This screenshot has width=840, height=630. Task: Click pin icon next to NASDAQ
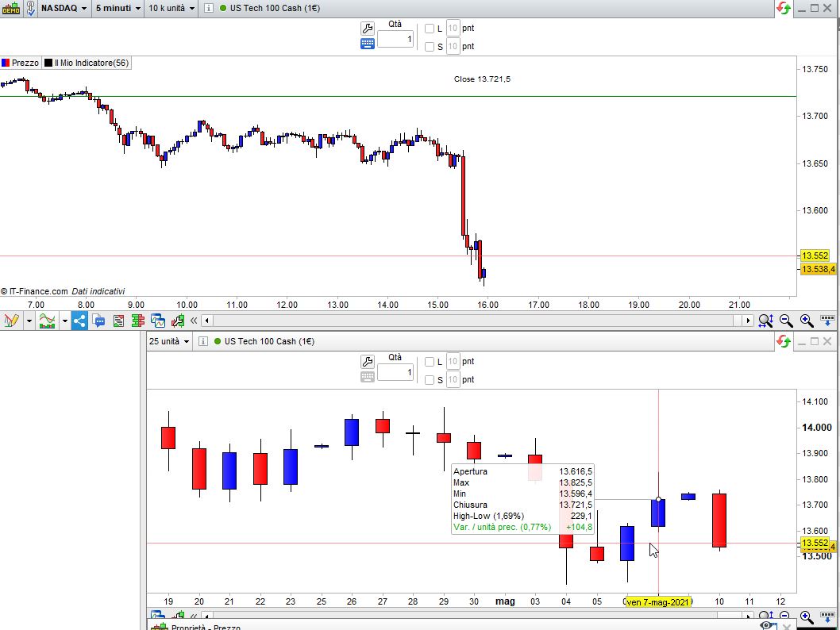click(30, 8)
